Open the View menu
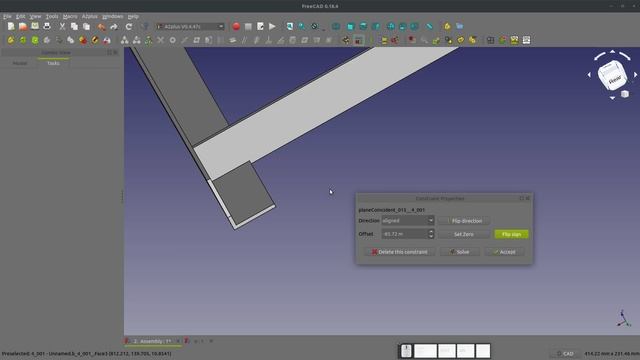This screenshot has width=640, height=360. tap(35, 16)
